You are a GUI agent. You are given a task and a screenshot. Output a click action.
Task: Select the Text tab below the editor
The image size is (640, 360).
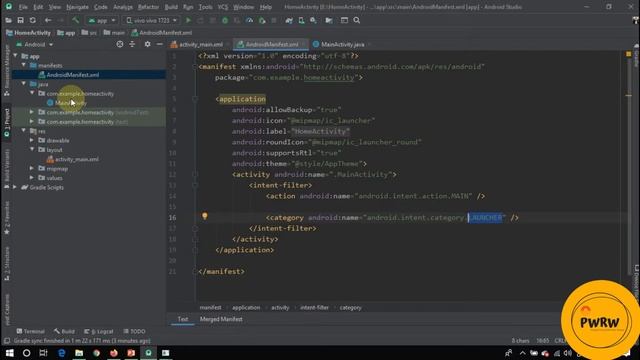coord(183,319)
